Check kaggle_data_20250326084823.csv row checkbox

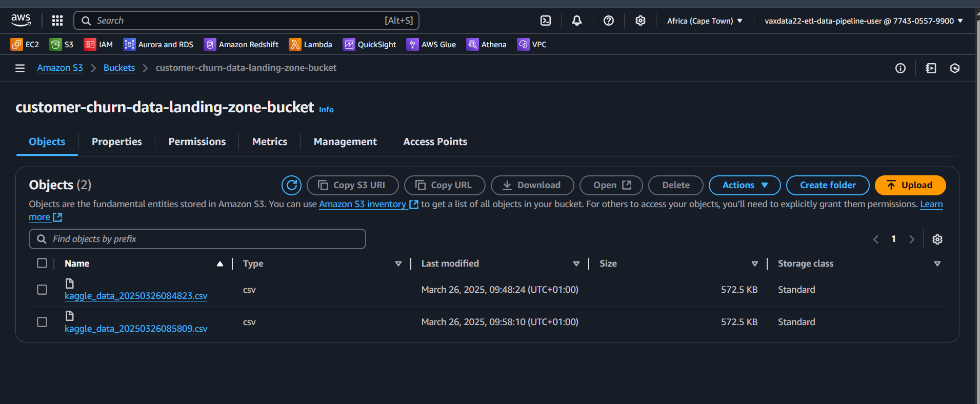click(42, 290)
